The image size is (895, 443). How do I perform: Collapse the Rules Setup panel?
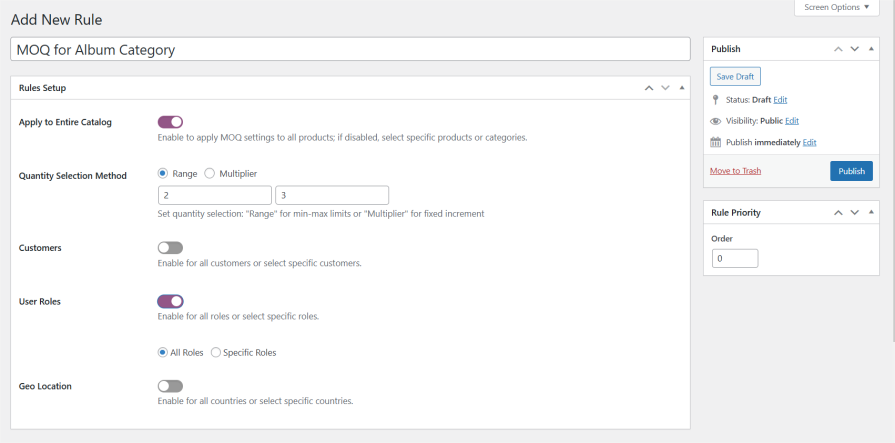682,88
